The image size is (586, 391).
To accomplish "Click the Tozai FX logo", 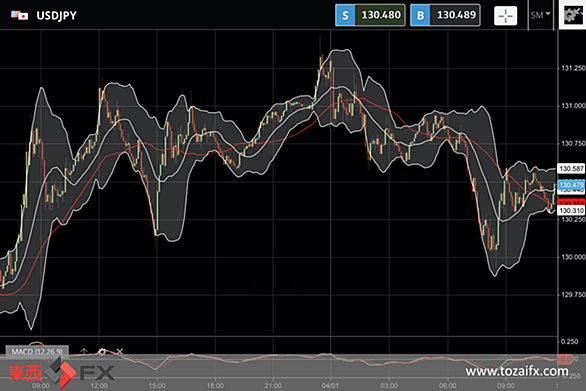I will tap(62, 372).
